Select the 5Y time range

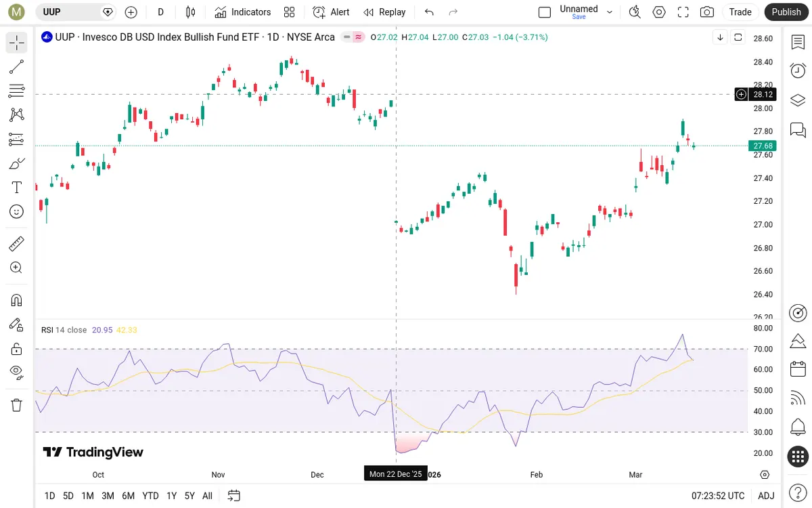coord(189,496)
